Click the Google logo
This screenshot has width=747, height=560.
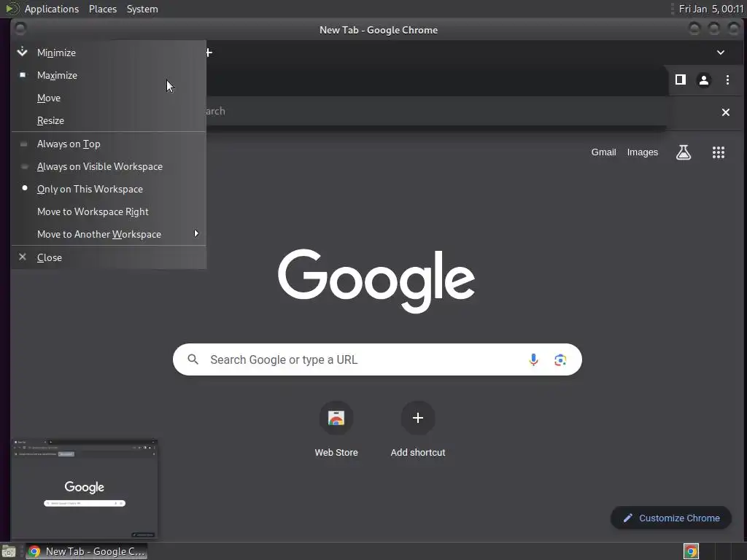point(376,281)
